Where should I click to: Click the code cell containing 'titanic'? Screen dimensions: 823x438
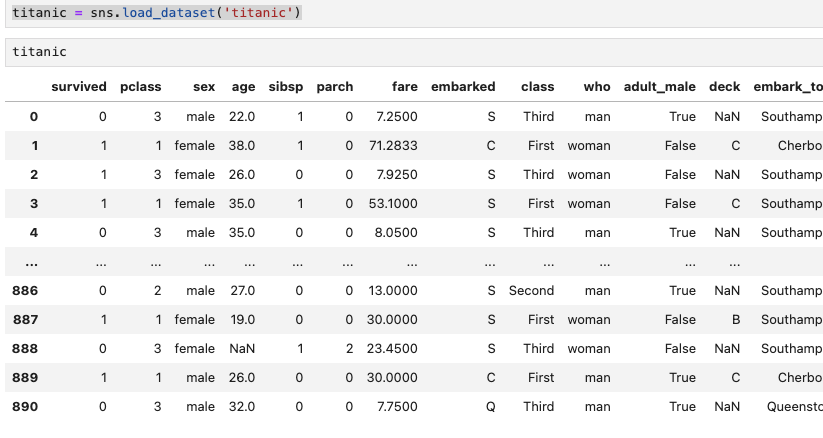pos(414,52)
